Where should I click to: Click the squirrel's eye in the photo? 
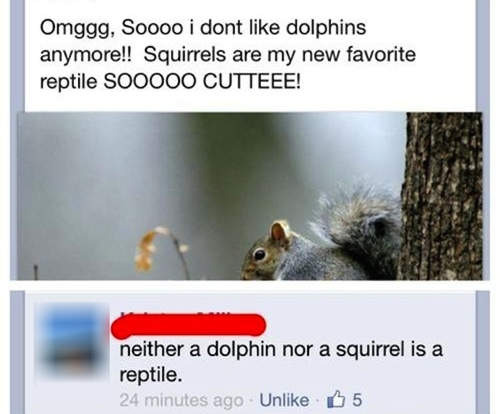pyautogui.click(x=259, y=255)
